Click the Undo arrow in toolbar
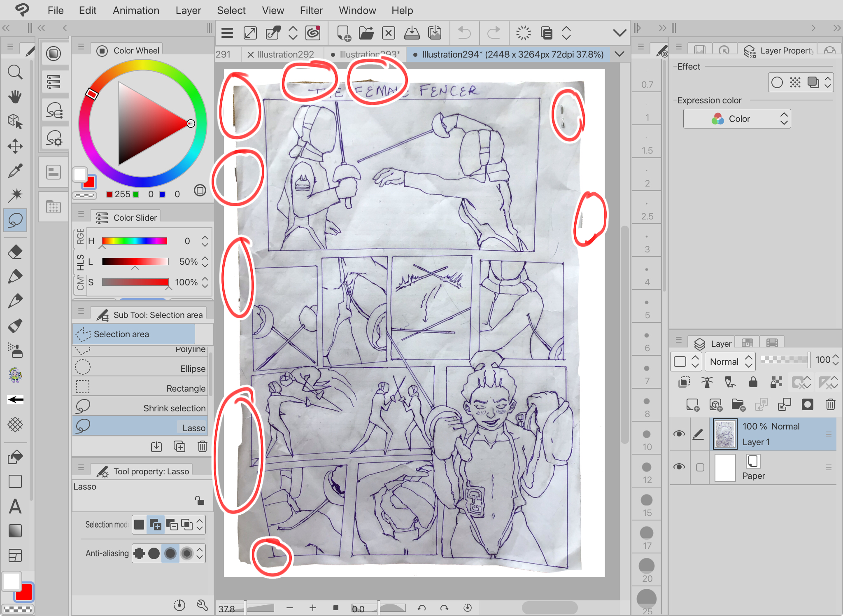 coord(464,33)
